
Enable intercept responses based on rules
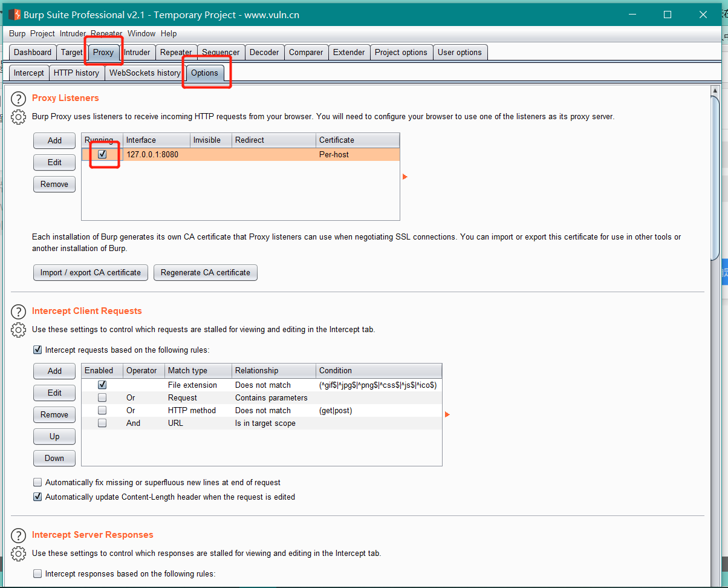click(37, 573)
